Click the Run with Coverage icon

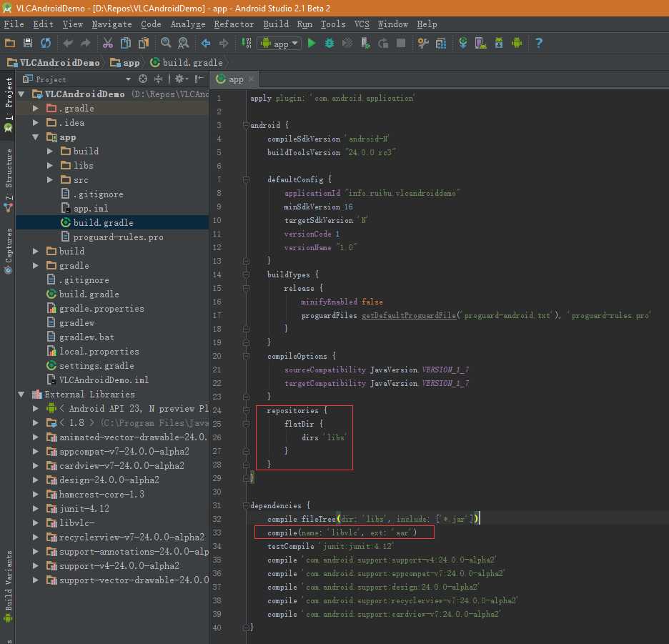tap(348, 43)
